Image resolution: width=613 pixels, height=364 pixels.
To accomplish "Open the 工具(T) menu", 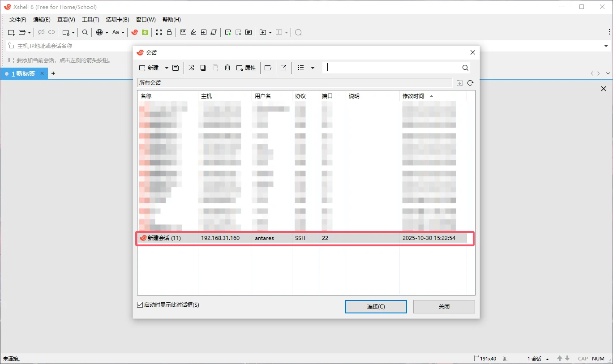I will pos(90,20).
